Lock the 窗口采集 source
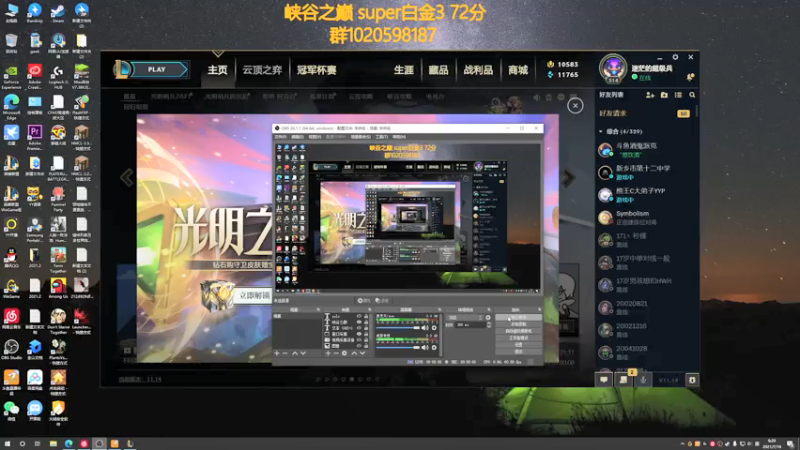The width and height of the screenshot is (800, 450). click(366, 334)
